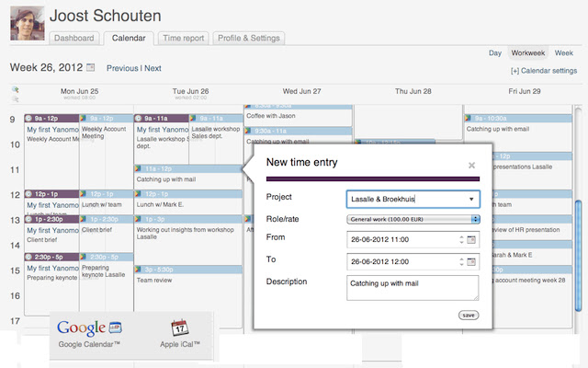588x368 pixels.
Task: Open the Time report tab
Action: point(183,39)
